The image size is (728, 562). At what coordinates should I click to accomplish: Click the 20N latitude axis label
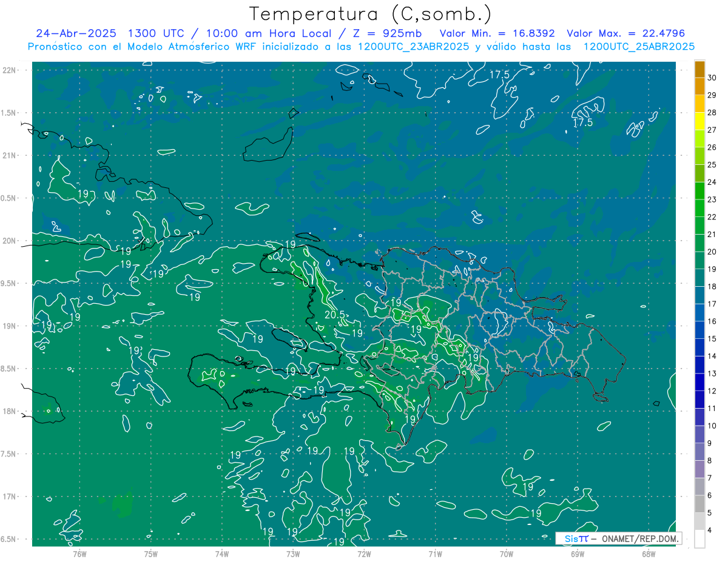[x=8, y=241]
